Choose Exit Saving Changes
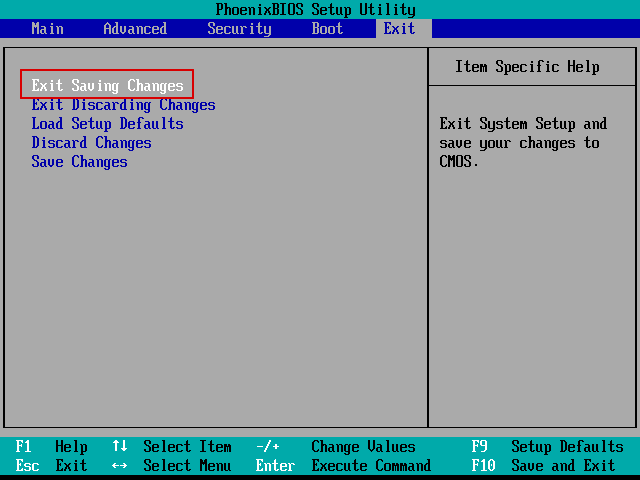Image resolution: width=640 pixels, height=480 pixels. (x=107, y=85)
